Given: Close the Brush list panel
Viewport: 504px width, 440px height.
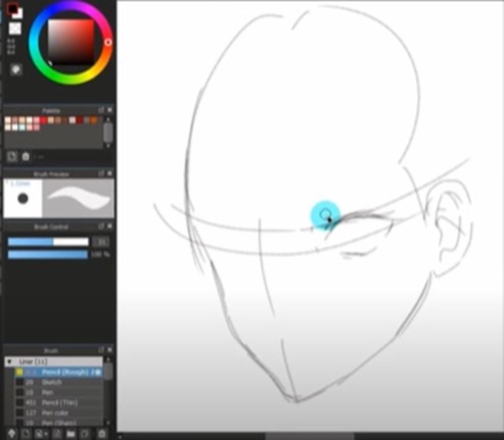Looking at the screenshot, I should point(110,350).
